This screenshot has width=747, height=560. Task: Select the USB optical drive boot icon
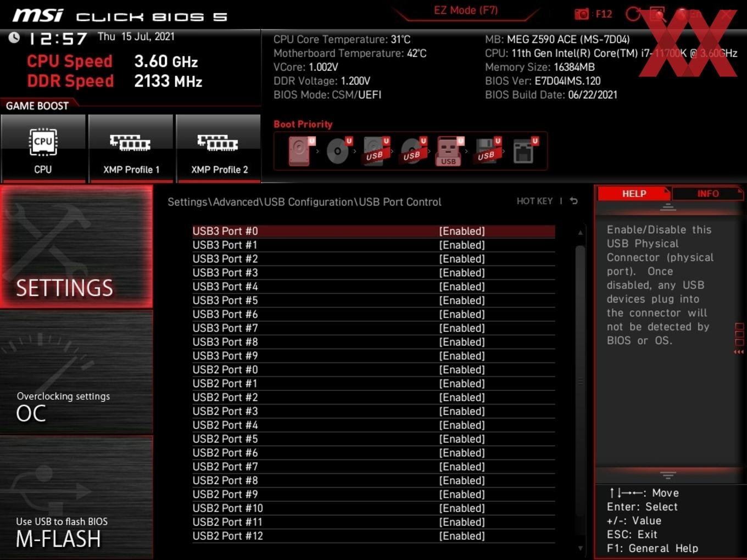413,151
